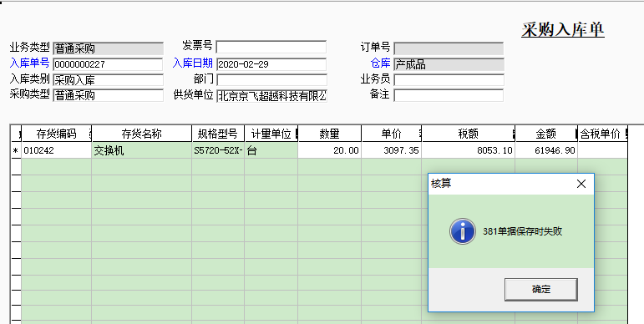The width and height of the screenshot is (644, 324).
Task: Select the S5720-52X- specification cell
Action: (218, 150)
